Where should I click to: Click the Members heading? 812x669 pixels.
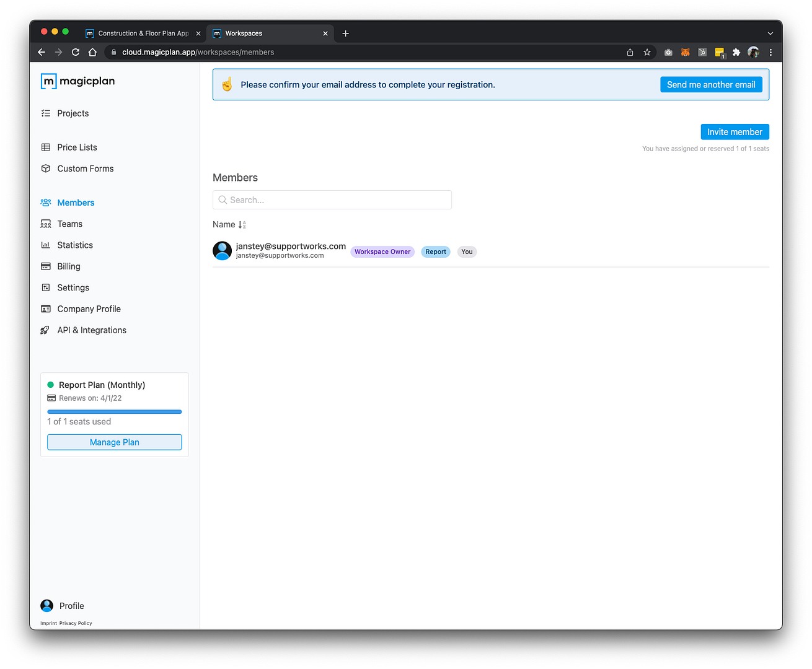point(235,178)
